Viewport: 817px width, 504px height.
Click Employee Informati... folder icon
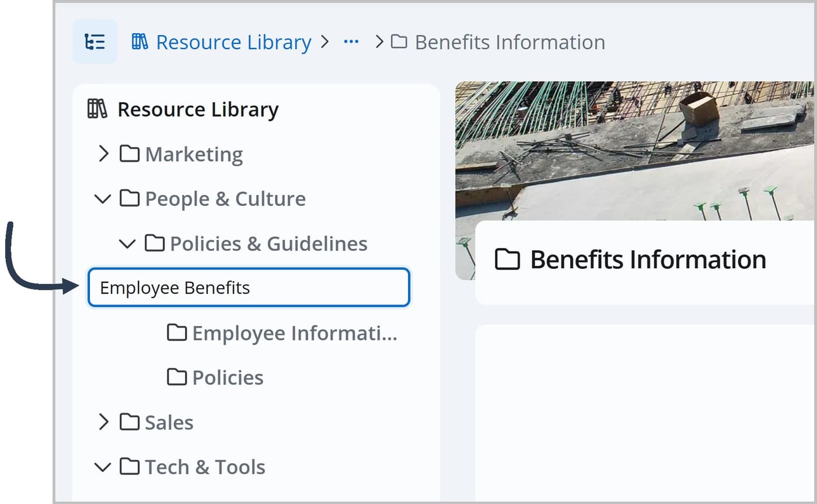177,332
